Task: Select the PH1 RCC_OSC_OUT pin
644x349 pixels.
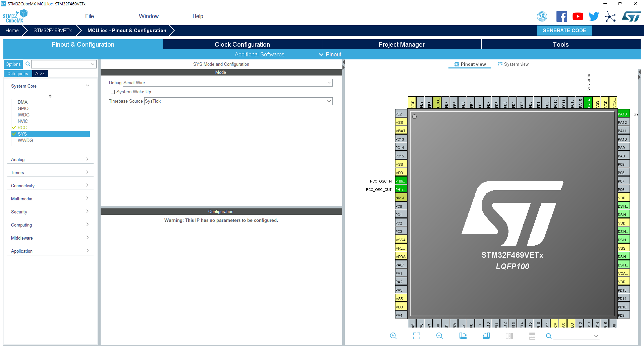Action: [401, 189]
